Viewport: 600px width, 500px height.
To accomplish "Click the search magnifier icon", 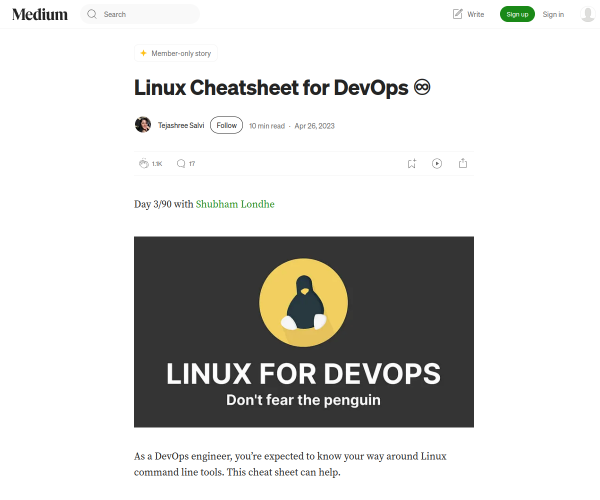I will tap(92, 14).
